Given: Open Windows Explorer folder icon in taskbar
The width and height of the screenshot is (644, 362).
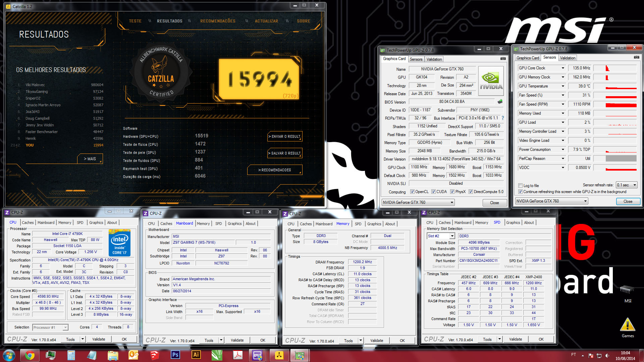Looking at the screenshot, I should 113,355.
